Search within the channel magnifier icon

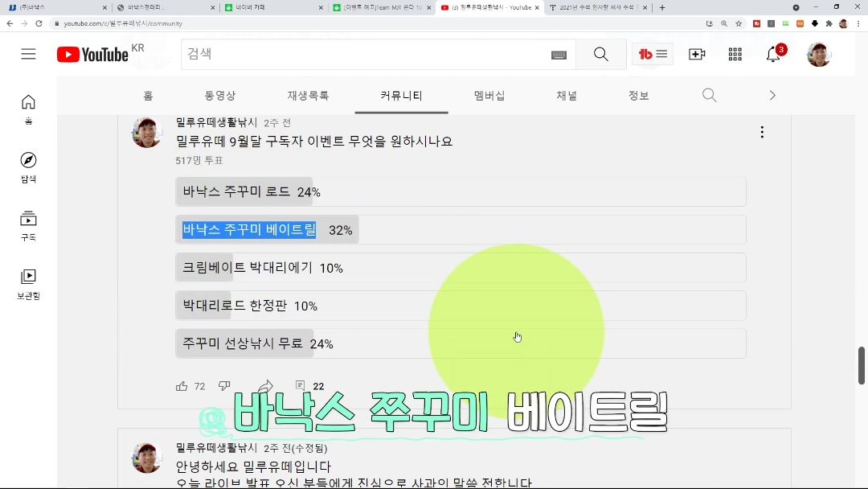(x=709, y=95)
